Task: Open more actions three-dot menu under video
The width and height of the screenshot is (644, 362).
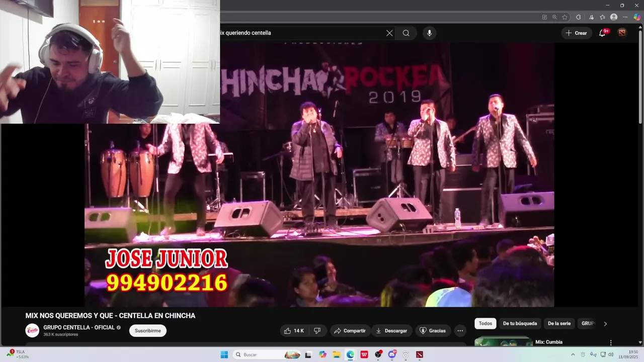Action: [x=460, y=331]
